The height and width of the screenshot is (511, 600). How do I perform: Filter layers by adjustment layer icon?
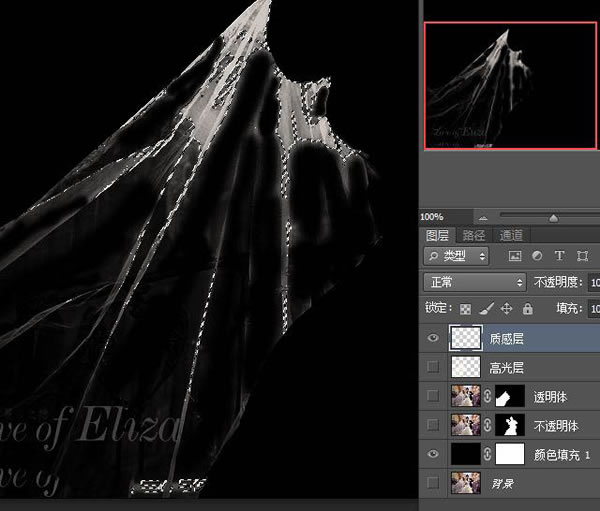(x=537, y=256)
